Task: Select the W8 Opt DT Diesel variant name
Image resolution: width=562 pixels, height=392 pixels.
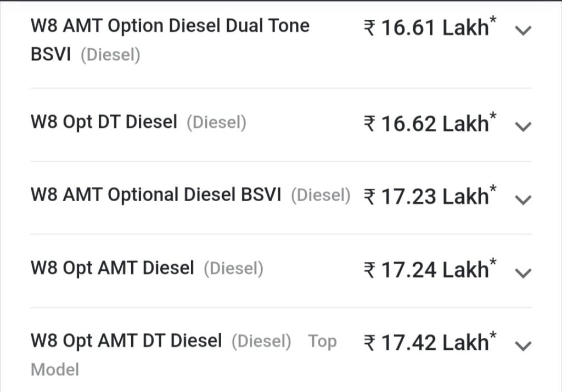Action: pyautogui.click(x=104, y=122)
